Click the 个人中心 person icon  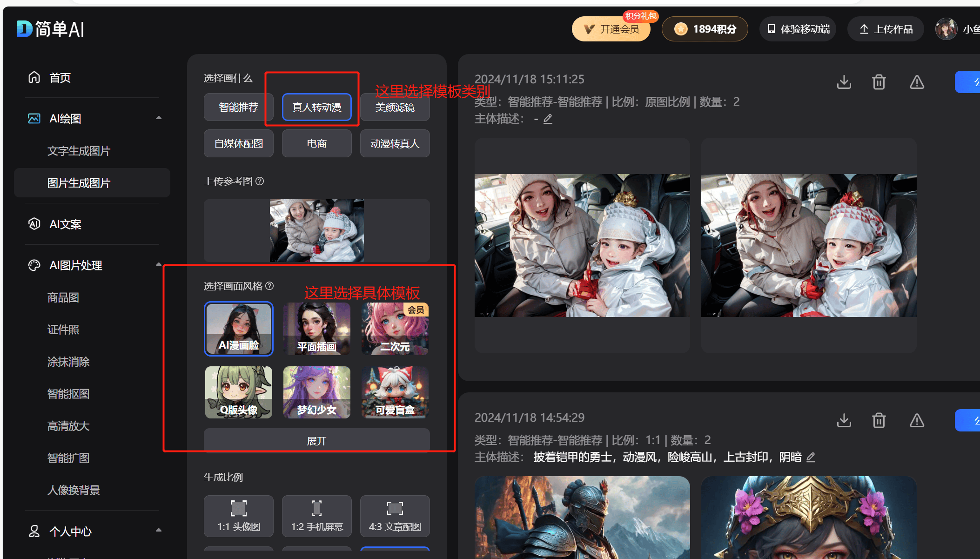coord(34,531)
